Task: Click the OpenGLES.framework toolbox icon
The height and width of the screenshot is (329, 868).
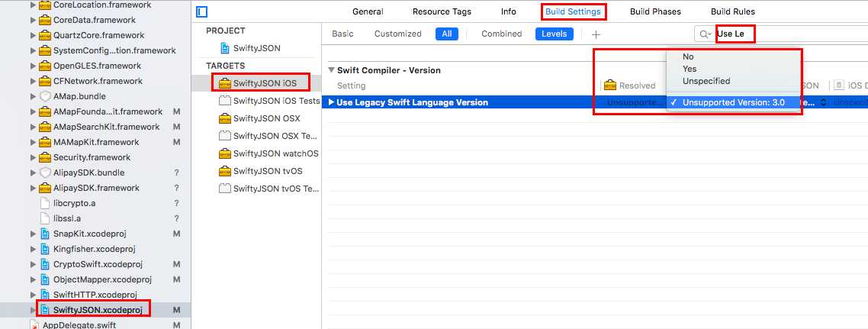Action: point(46,66)
